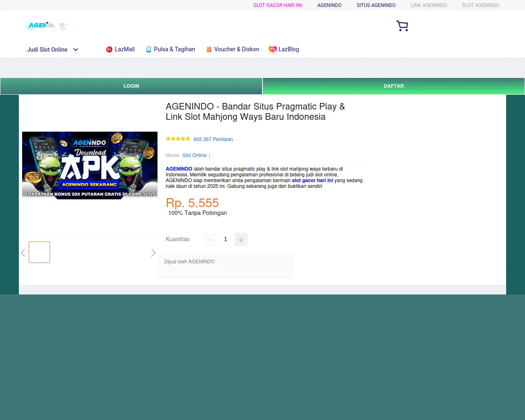Viewport: 525px width, 420px height.
Task: Open the shopping cart icon
Action: coord(402,26)
